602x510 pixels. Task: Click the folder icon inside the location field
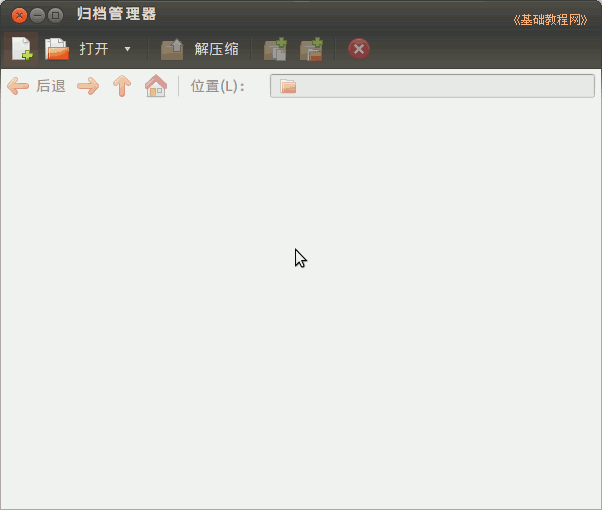(288, 87)
